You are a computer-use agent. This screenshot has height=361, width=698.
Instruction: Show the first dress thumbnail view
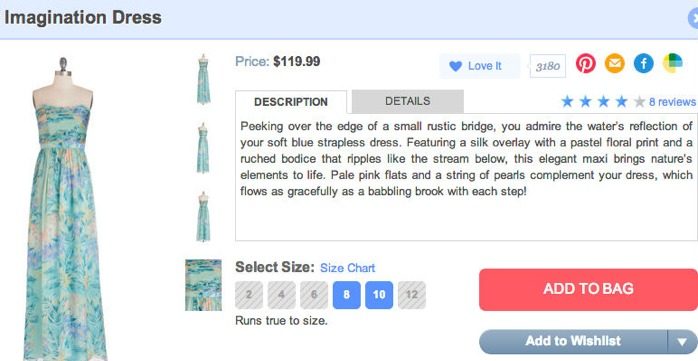click(203, 79)
